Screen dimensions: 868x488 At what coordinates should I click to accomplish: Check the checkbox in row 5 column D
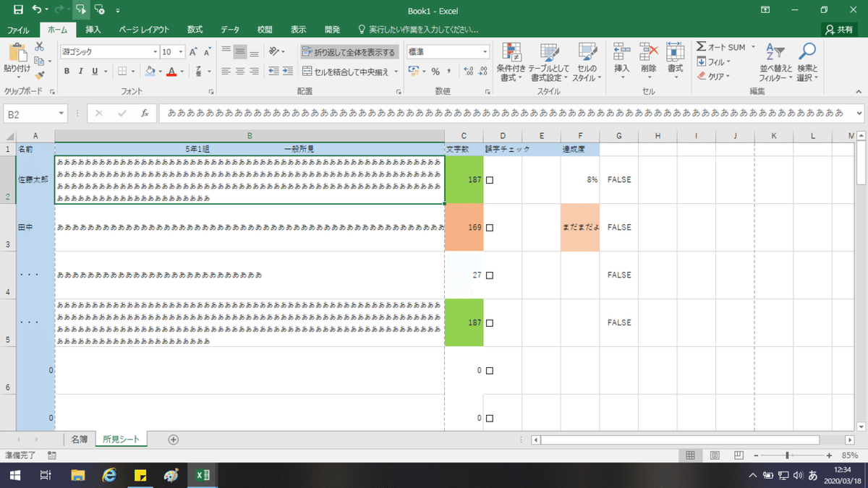click(490, 323)
